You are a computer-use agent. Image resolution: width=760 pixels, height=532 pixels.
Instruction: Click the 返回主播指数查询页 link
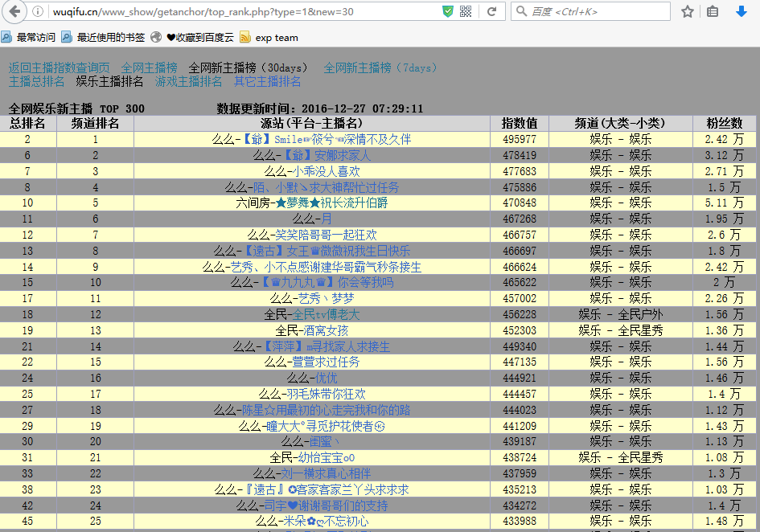tap(59, 68)
